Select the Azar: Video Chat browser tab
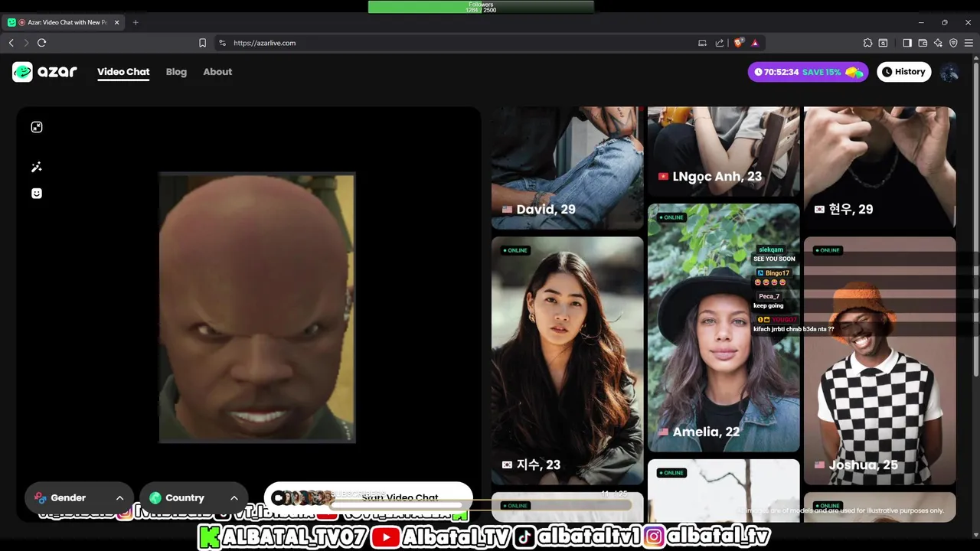 [64, 22]
